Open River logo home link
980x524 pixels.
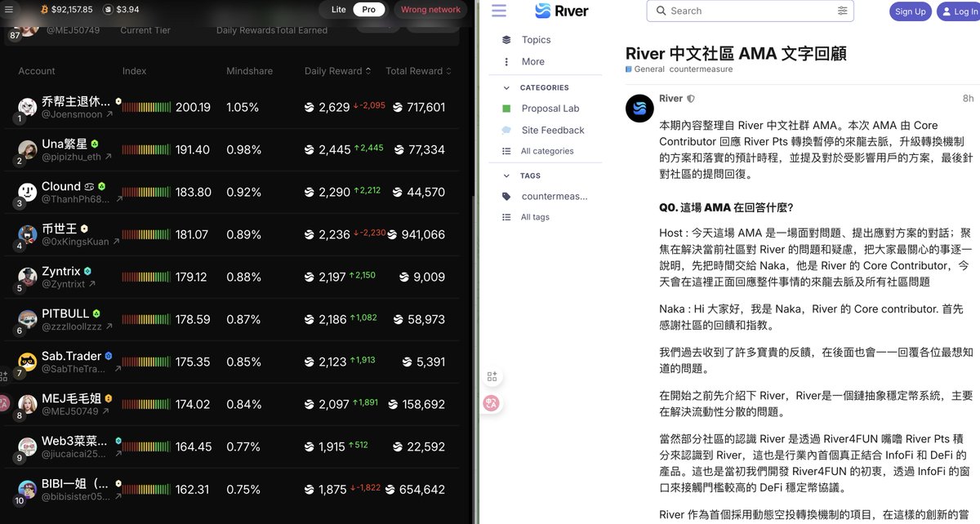(x=561, y=11)
